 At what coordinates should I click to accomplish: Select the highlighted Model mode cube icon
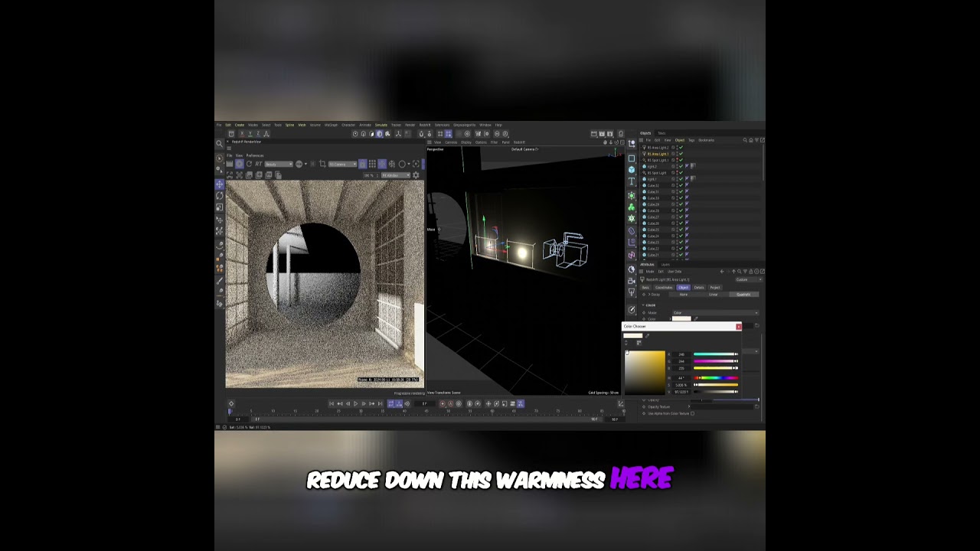point(380,134)
